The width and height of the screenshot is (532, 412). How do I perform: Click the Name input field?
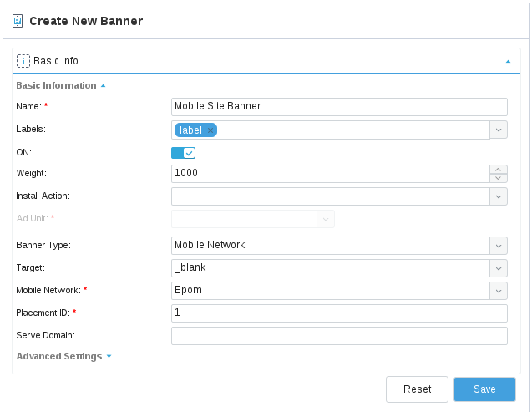pyautogui.click(x=339, y=107)
